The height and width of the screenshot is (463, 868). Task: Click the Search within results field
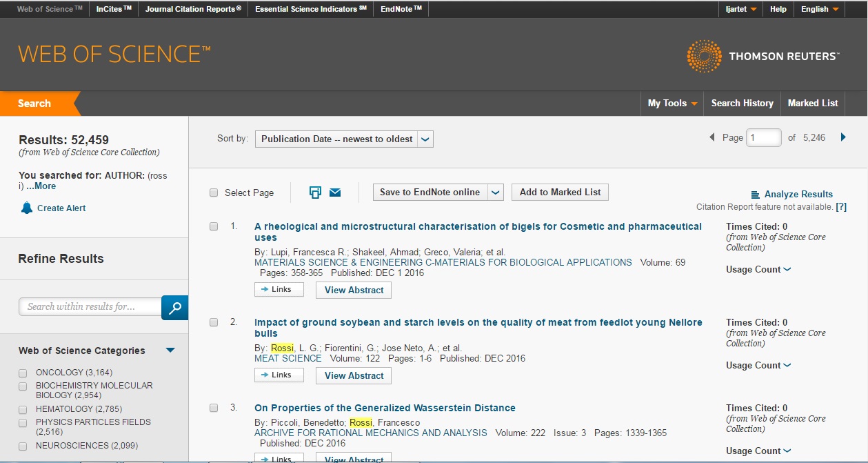(90, 307)
